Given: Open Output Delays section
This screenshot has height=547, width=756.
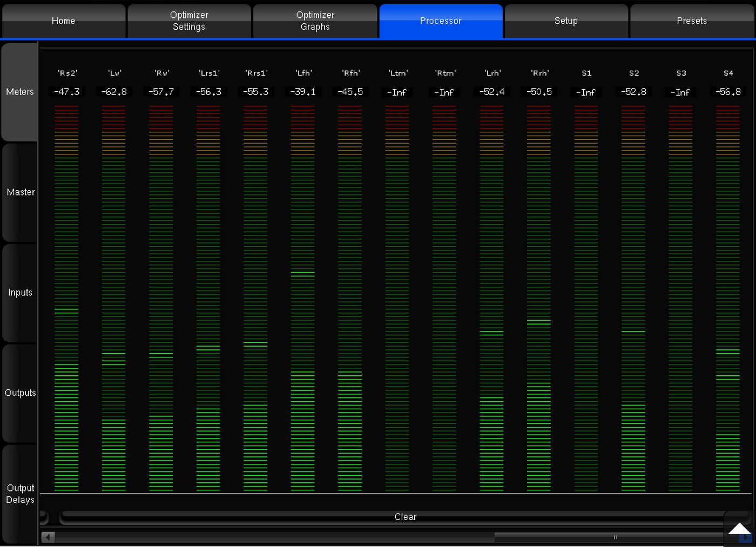Looking at the screenshot, I should [20, 494].
